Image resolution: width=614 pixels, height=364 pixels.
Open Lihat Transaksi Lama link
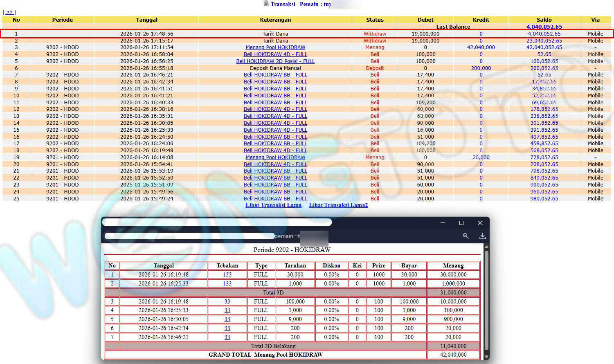tap(273, 205)
